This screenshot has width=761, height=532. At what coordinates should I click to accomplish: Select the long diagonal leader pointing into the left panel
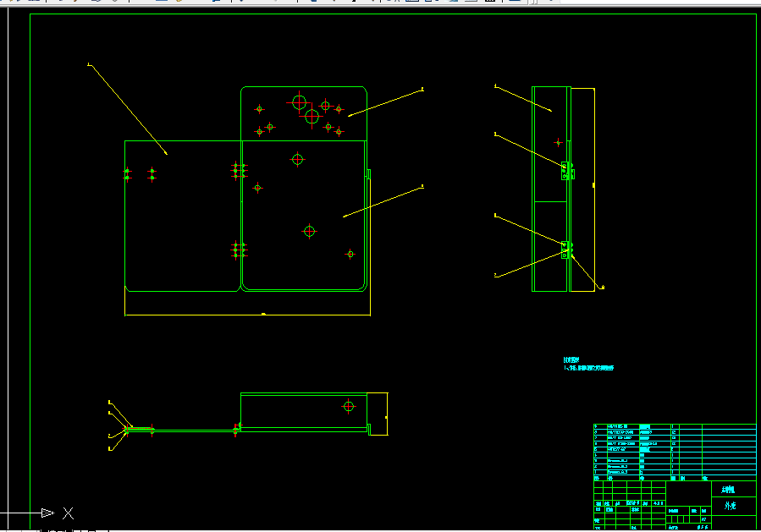(128, 109)
